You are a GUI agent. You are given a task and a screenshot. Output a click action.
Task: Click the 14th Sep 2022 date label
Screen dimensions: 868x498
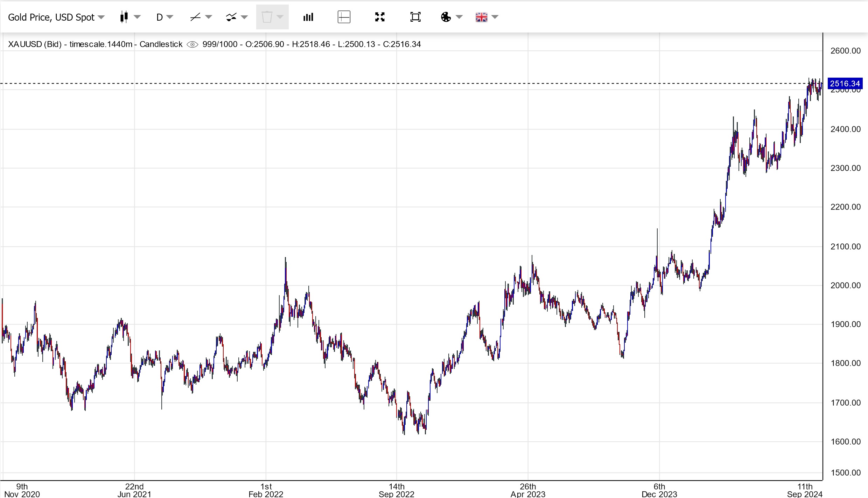point(397,490)
